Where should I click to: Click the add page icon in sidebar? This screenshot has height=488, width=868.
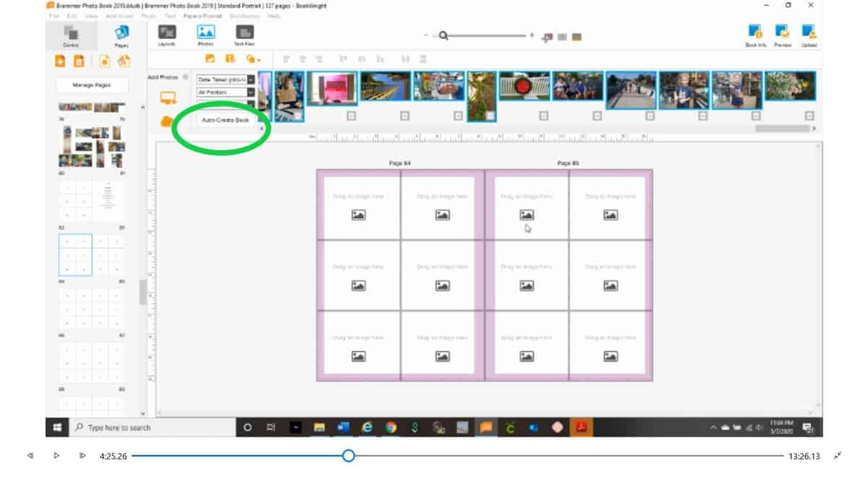(60, 61)
